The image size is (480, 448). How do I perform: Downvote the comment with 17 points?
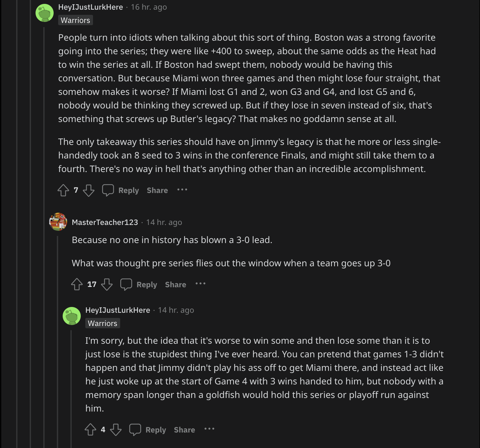[x=107, y=284]
